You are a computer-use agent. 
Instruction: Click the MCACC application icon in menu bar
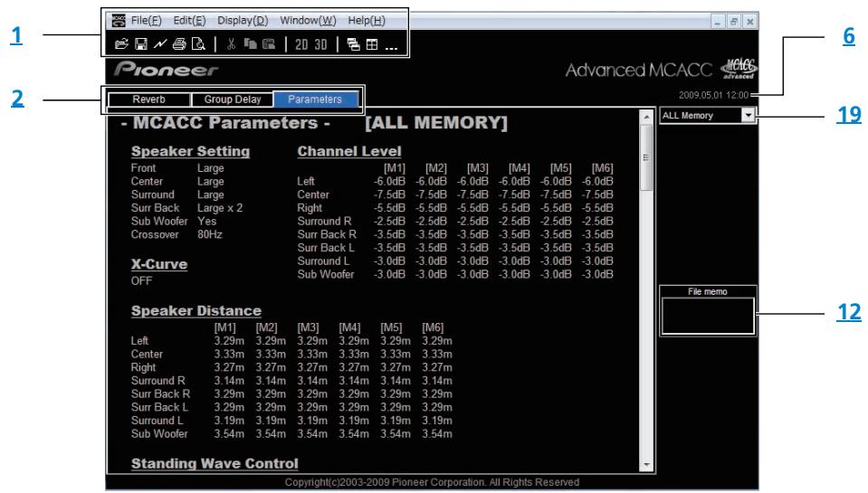click(x=119, y=21)
